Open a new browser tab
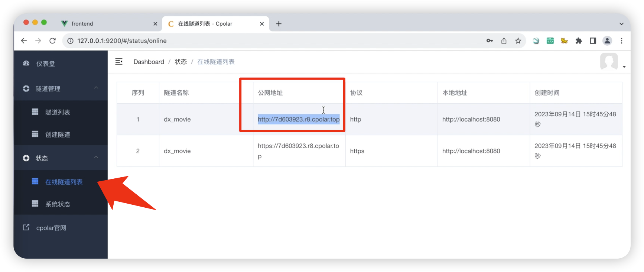This screenshot has width=644, height=272. (279, 24)
